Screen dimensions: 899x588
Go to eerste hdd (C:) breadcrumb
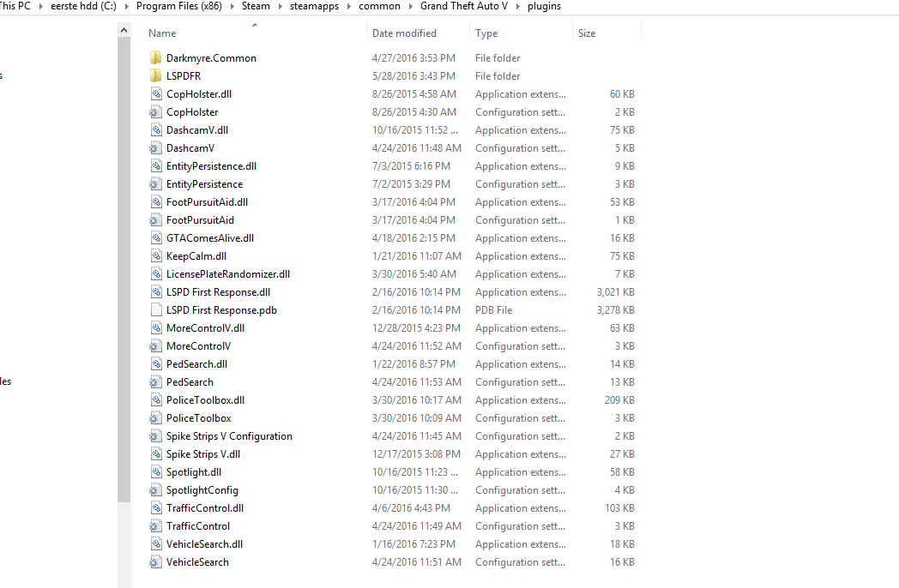click(x=84, y=6)
